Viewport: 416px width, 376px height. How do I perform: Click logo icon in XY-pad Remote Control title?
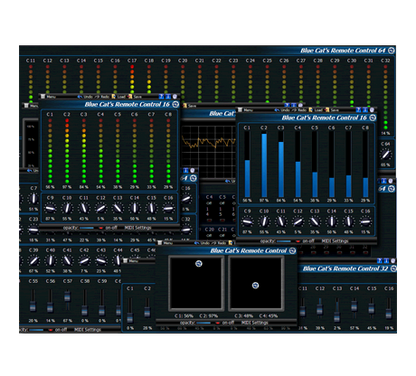click(292, 251)
